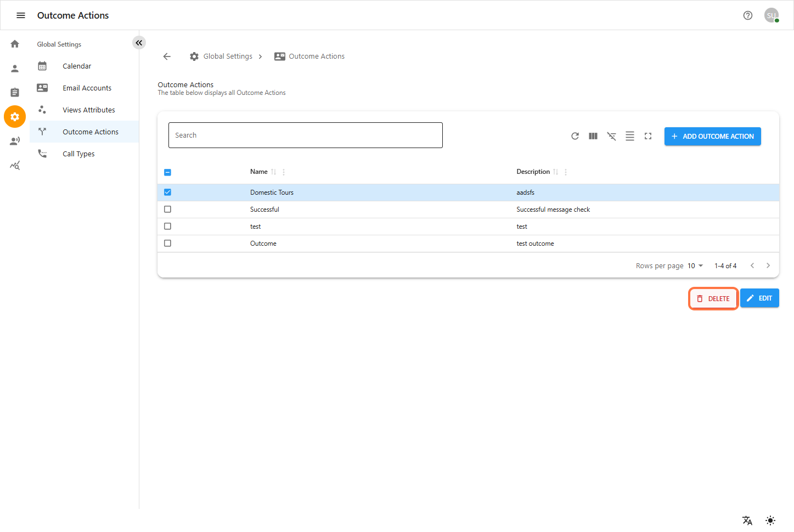The image size is (794, 532).
Task: Open the language translate icon
Action: (747, 520)
